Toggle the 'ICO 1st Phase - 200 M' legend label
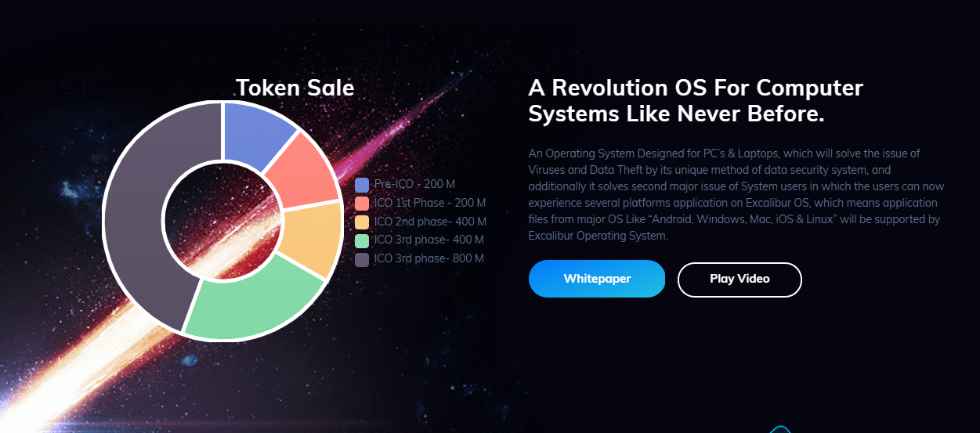 [x=430, y=204]
